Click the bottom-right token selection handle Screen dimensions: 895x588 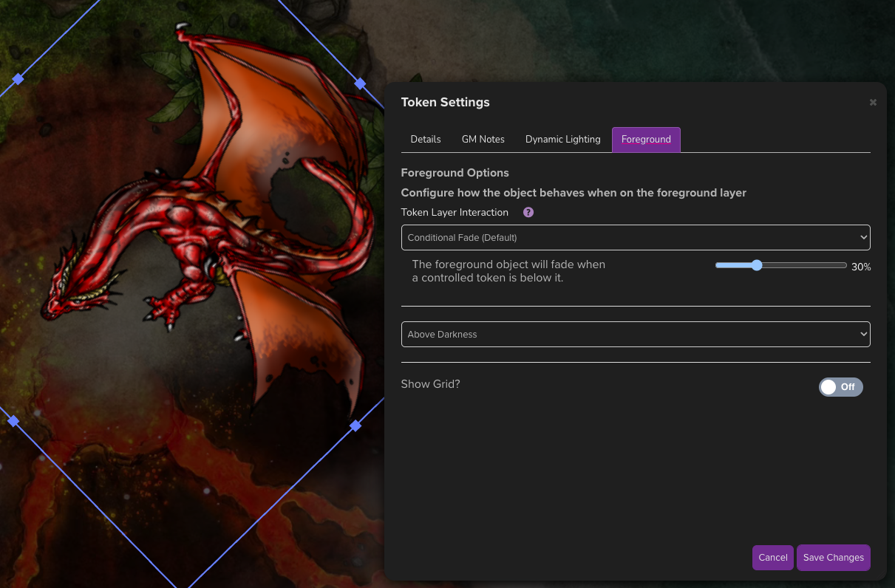(355, 425)
